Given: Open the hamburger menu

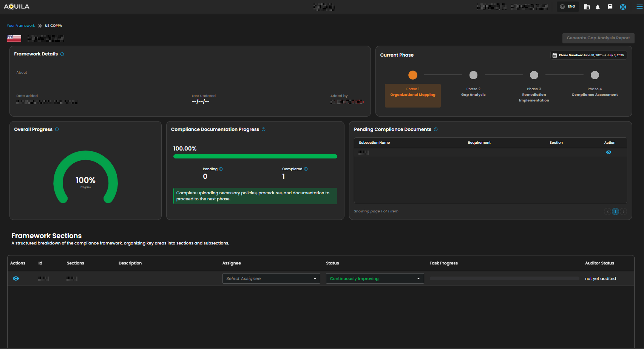Looking at the screenshot, I should click(x=639, y=7).
